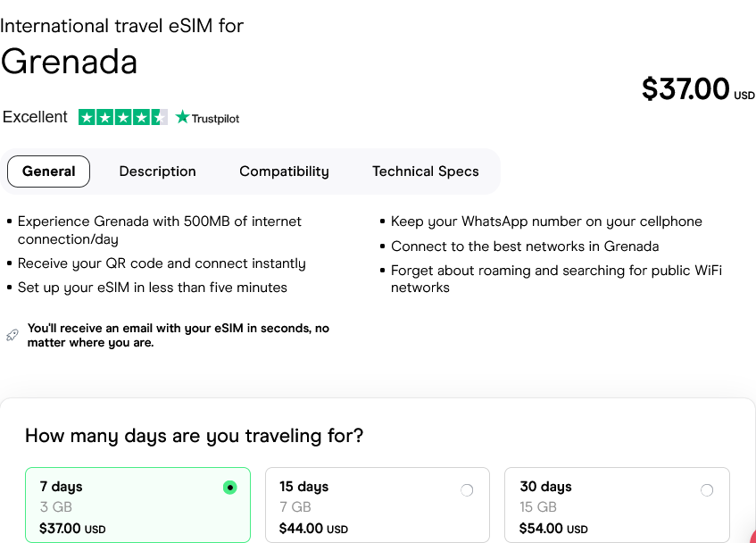Image resolution: width=756 pixels, height=543 pixels.
Task: Click the green five-star rating icons
Action: pos(122,117)
